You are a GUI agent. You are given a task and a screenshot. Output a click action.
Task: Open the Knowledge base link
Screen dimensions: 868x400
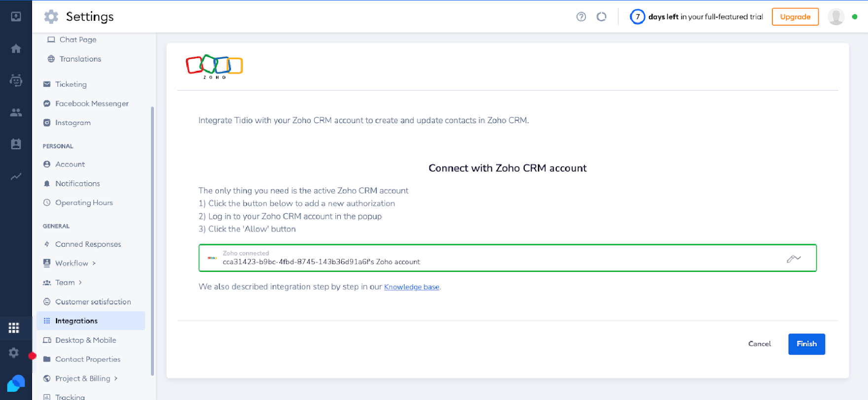pyautogui.click(x=411, y=287)
